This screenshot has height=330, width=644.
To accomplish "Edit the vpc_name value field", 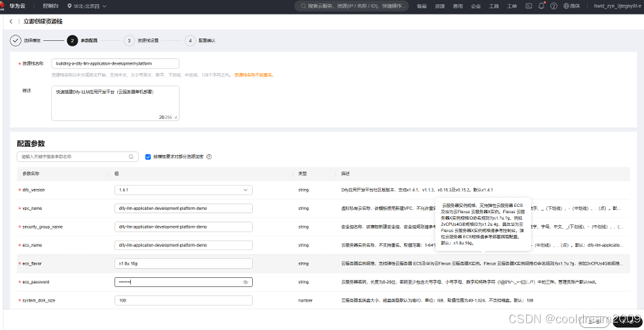I will (184, 209).
